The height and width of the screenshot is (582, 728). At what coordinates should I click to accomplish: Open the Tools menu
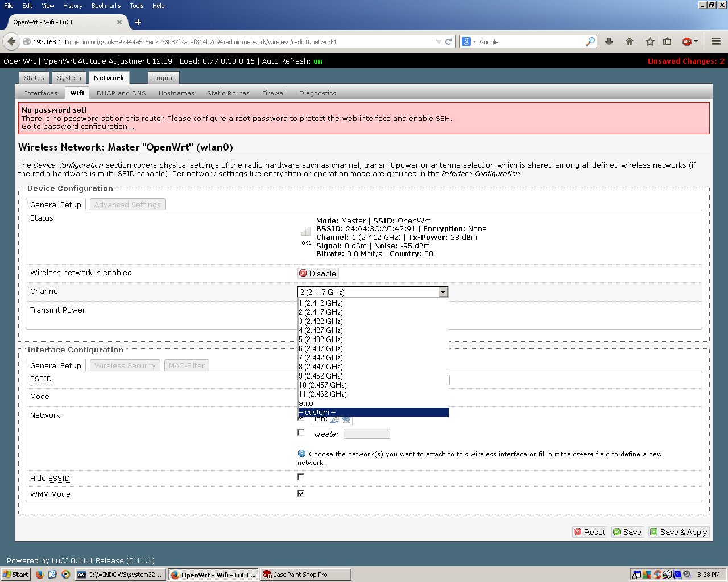pos(136,6)
